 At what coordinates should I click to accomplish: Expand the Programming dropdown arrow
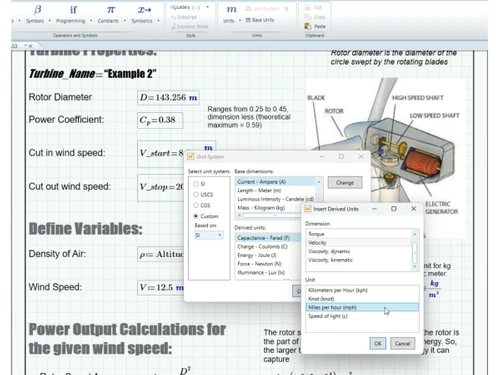91,21
